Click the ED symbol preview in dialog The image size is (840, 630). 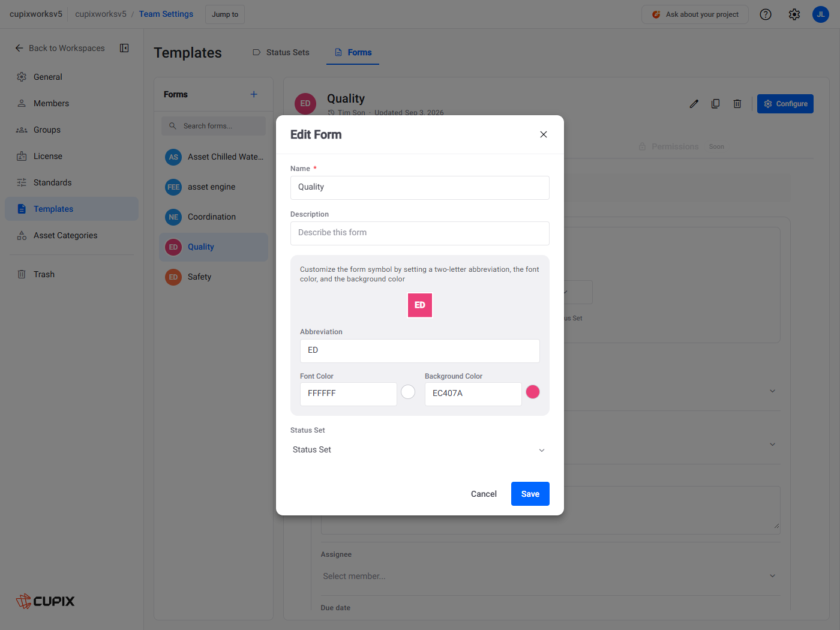[x=420, y=305]
